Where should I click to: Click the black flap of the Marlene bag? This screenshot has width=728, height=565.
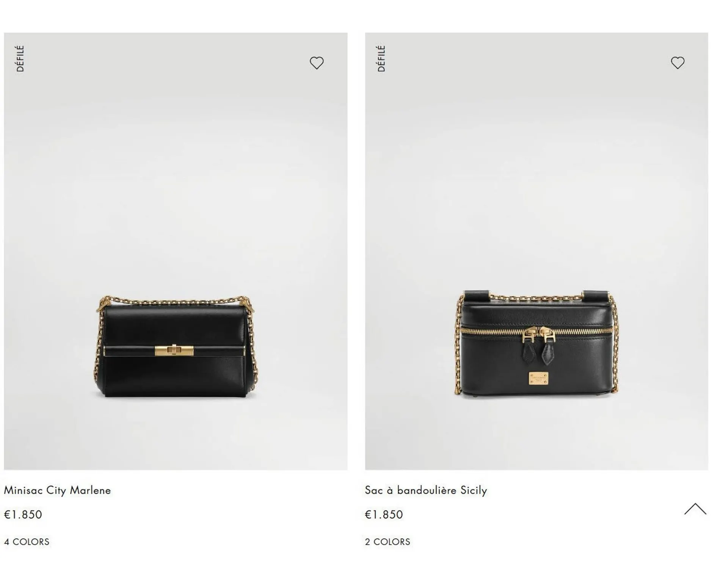click(174, 326)
